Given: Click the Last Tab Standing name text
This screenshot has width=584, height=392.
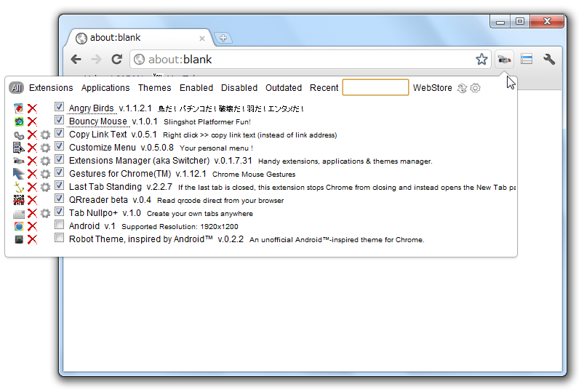Looking at the screenshot, I should [105, 187].
